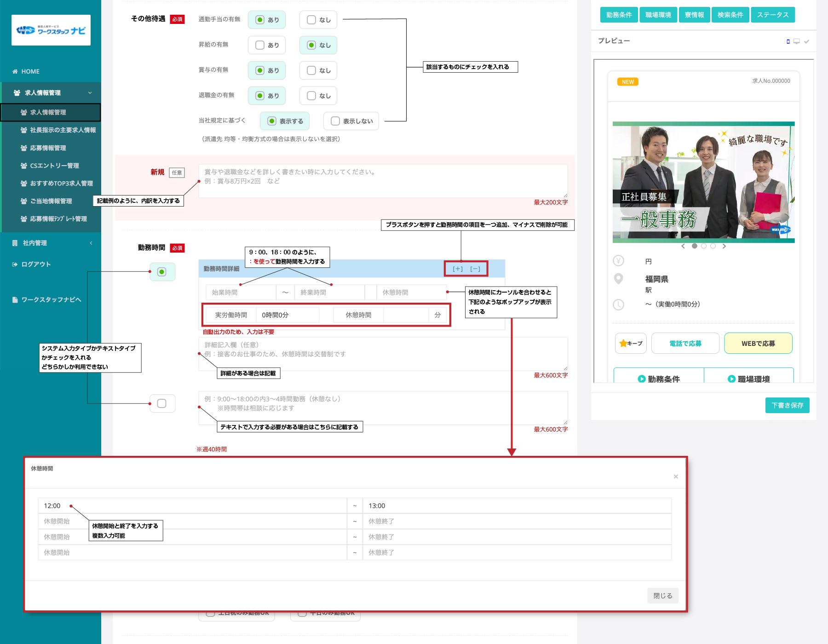Viewport: 828px width, 644px height.
Task: Select なし for 通勤手当の有無
Action: (318, 20)
